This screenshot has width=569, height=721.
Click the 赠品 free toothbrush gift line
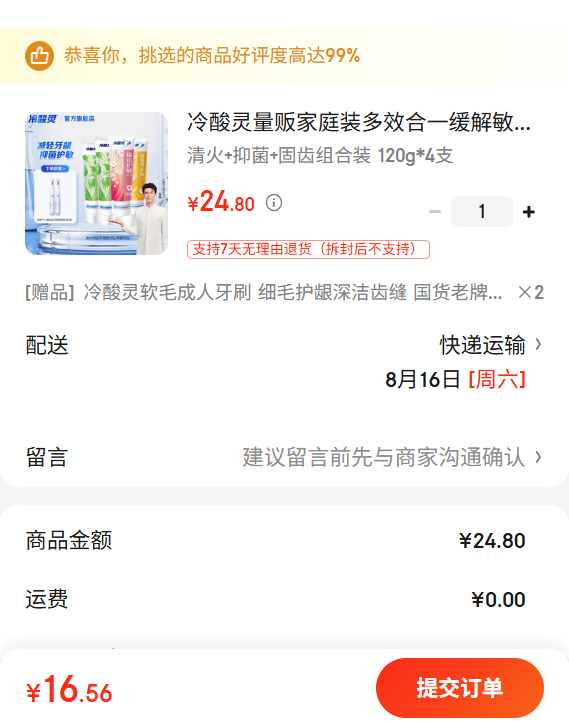click(x=284, y=292)
